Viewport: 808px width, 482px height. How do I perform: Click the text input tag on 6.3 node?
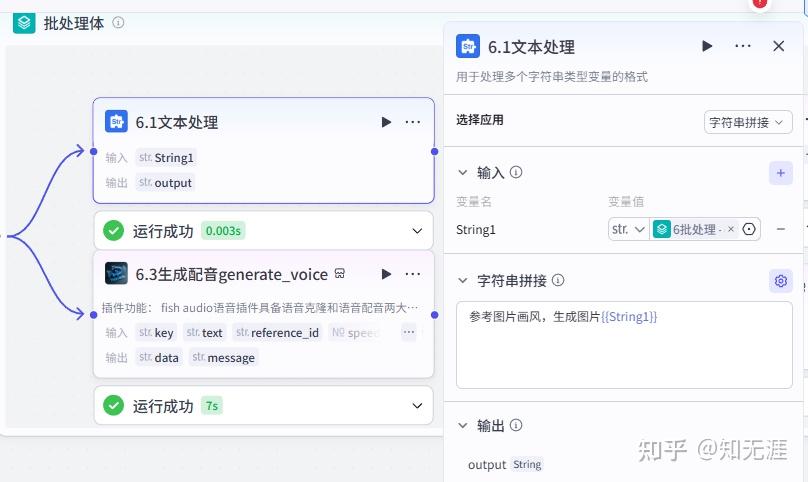click(x=205, y=333)
